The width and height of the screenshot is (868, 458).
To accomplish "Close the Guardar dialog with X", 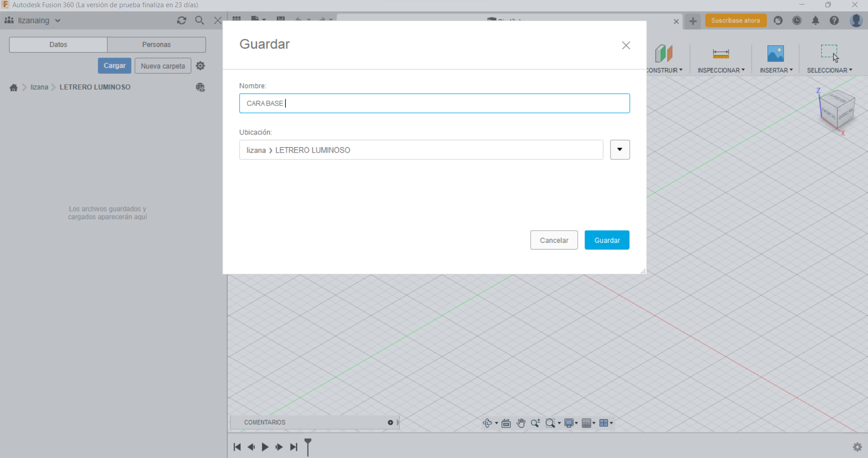I will [626, 45].
